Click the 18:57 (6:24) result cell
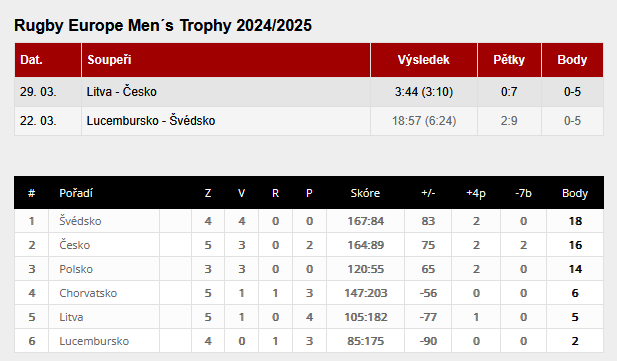Screen dimensions: 617x361 pyautogui.click(x=424, y=121)
